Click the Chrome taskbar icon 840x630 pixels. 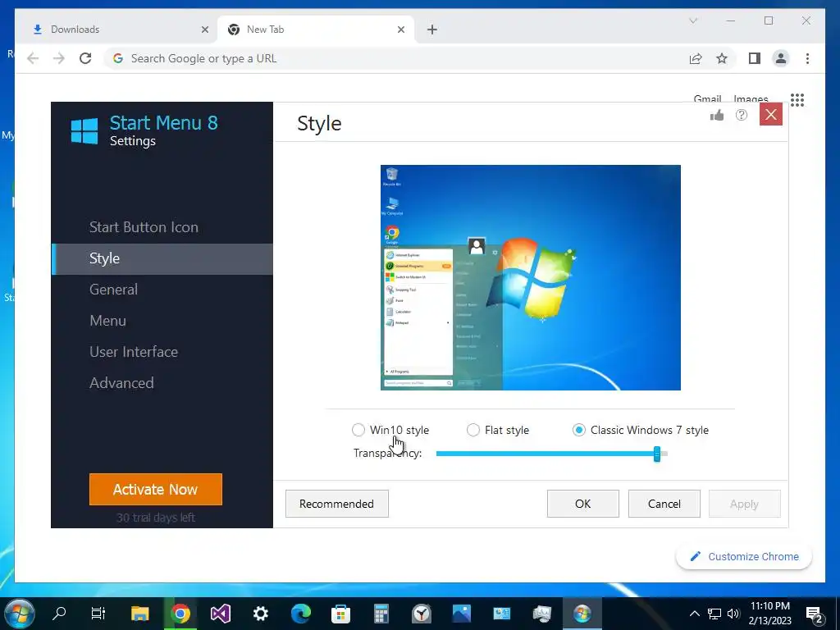click(x=180, y=613)
